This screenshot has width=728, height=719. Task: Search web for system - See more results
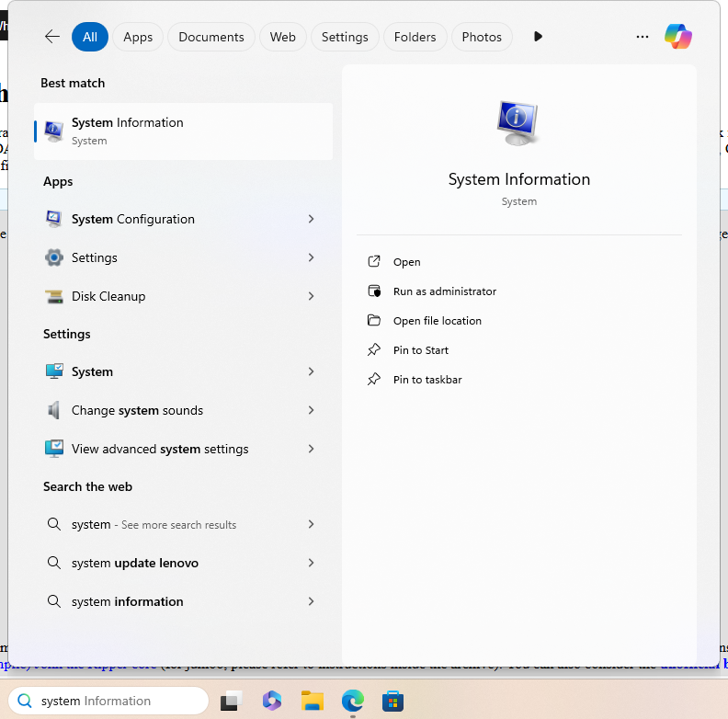184,524
